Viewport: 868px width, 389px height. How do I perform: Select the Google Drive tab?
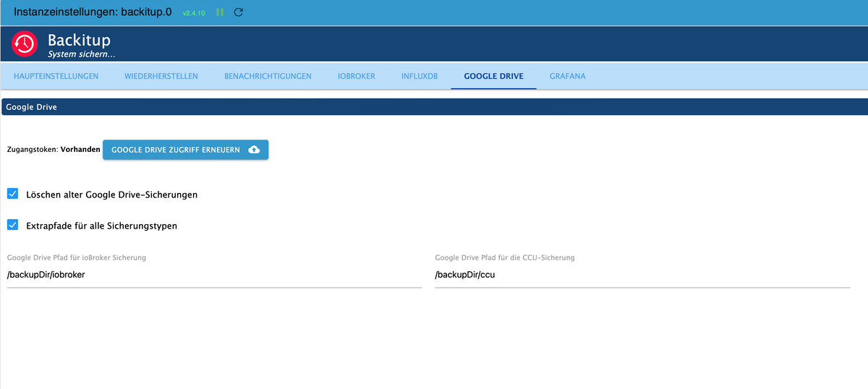[493, 76]
